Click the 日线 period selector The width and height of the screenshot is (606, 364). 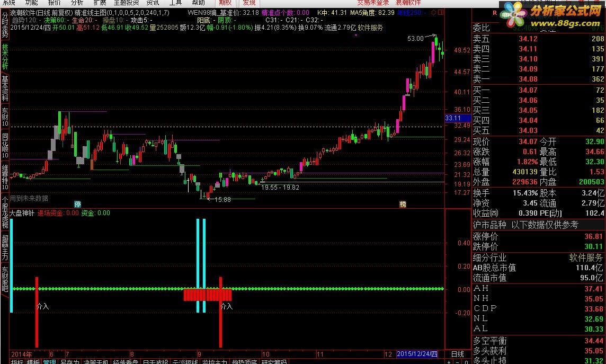pyautogui.click(x=458, y=354)
